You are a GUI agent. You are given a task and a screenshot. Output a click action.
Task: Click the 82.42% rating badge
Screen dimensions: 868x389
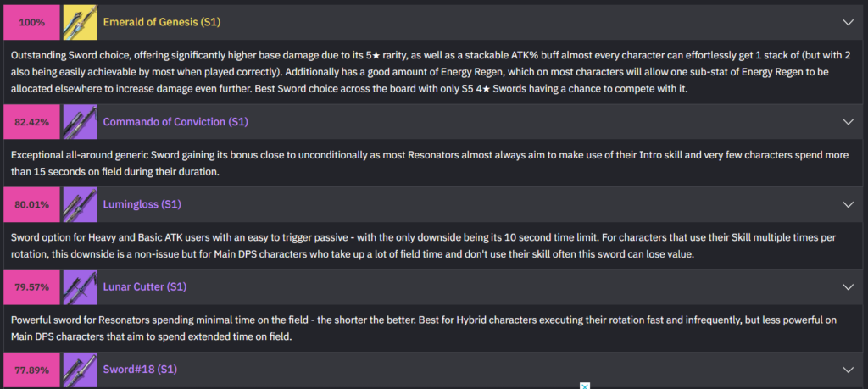[31, 122]
